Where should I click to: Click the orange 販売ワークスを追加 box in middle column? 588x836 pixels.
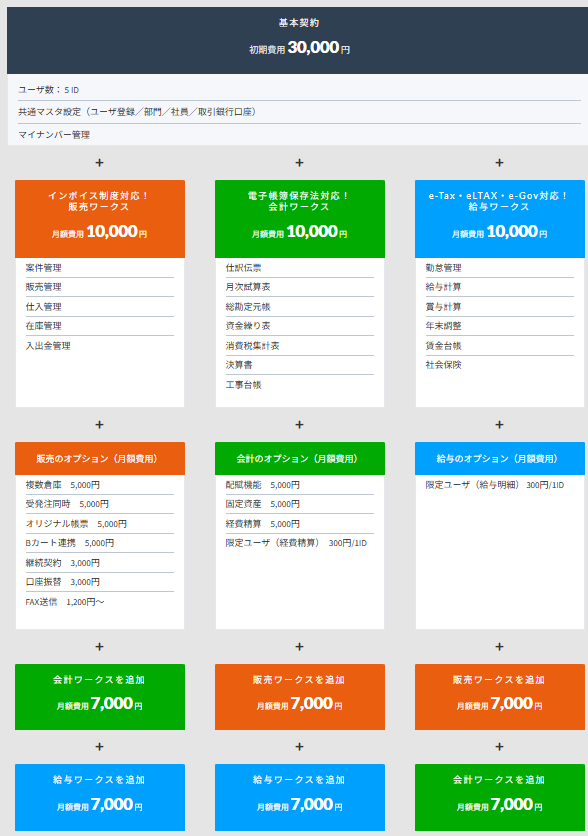coord(300,697)
